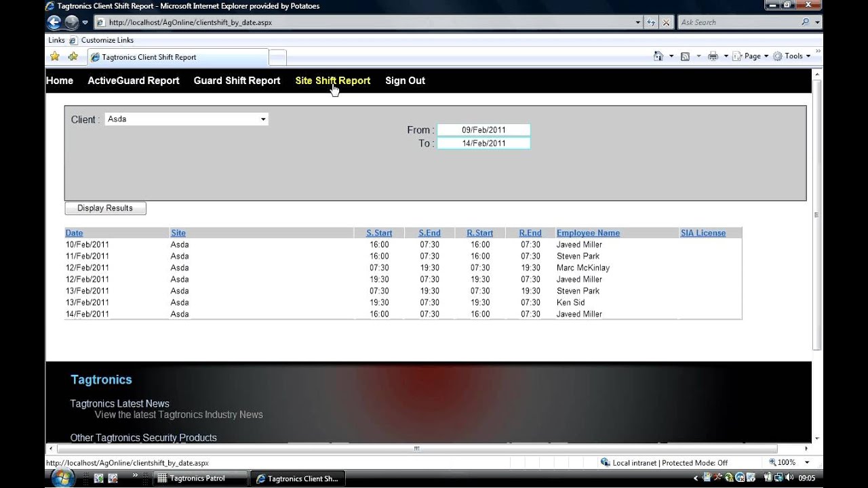
Task: Open recent pages dropdown next to Forward
Action: pos(85,22)
